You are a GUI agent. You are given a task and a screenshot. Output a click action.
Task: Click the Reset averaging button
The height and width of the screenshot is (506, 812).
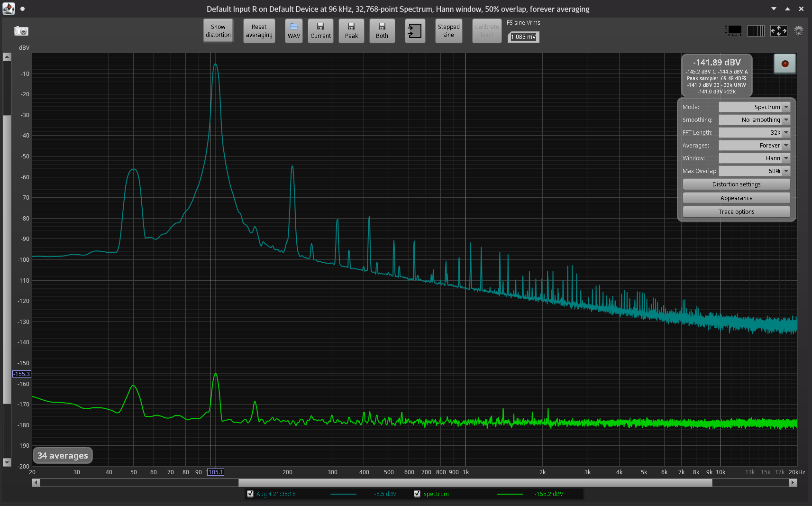[259, 31]
